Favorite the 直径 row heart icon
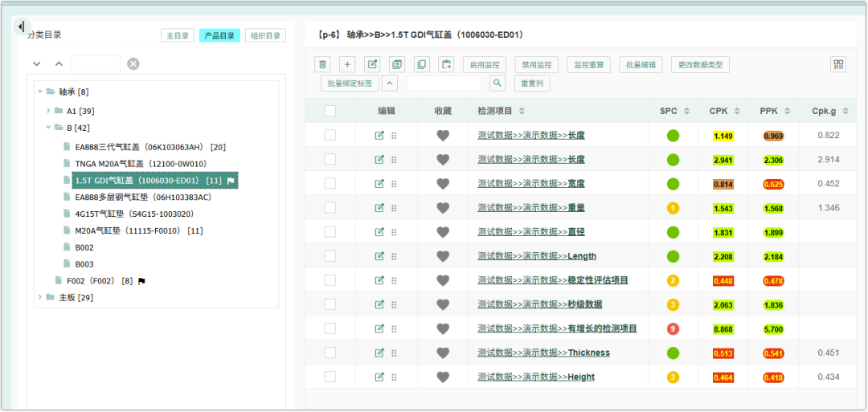This screenshot has width=868, height=412. click(x=443, y=232)
